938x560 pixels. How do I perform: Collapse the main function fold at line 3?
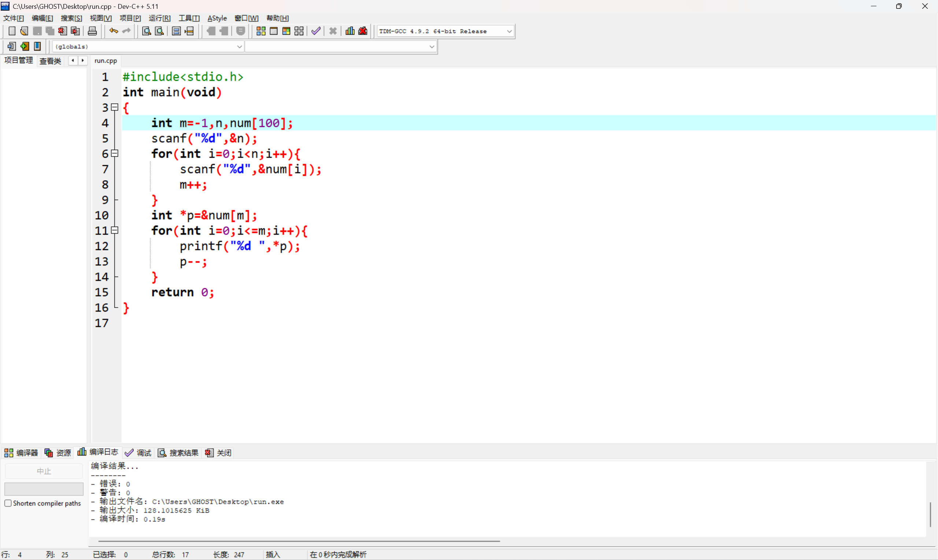[115, 107]
